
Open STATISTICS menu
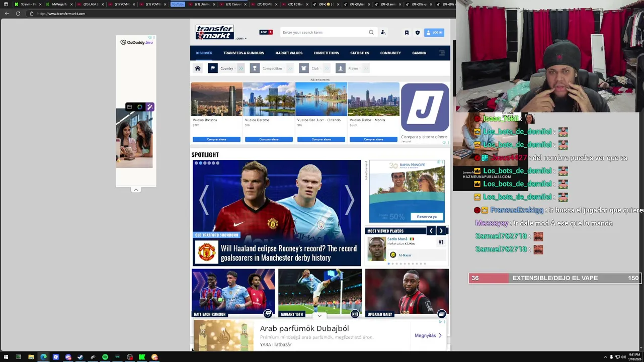360,53
